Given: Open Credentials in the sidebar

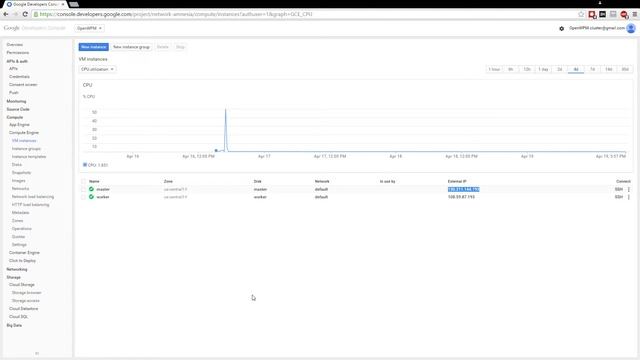Looking at the screenshot, I should 19,77.
